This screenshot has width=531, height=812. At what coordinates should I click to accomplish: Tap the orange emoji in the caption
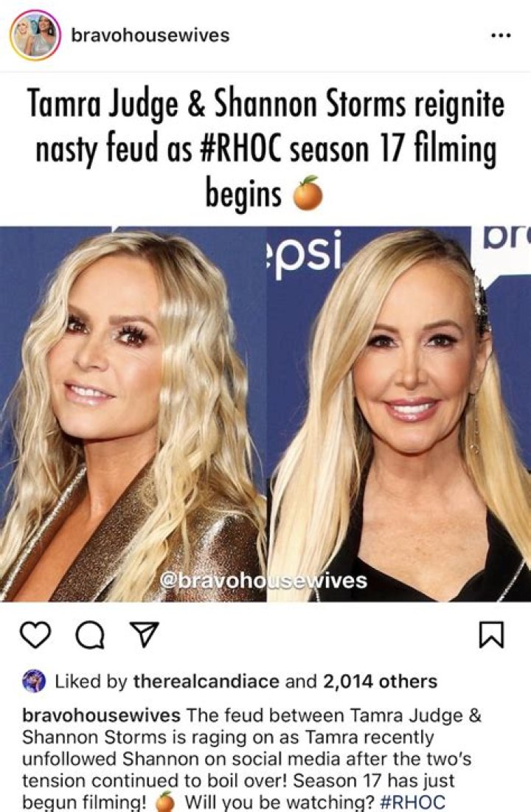[165, 802]
